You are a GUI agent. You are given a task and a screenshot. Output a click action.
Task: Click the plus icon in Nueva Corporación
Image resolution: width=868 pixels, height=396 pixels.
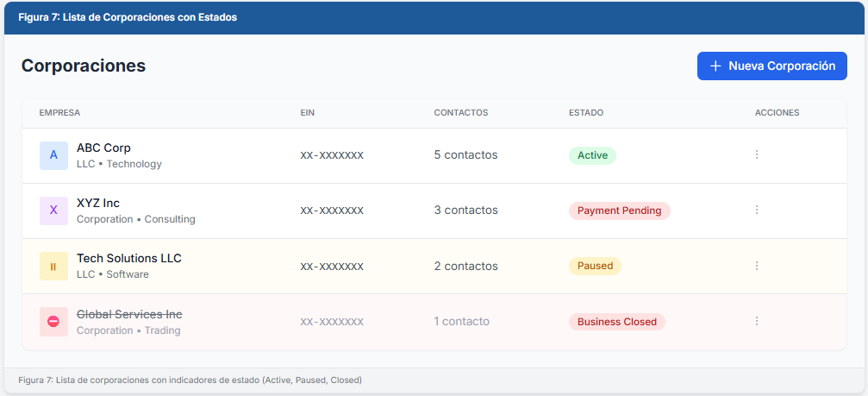tap(715, 66)
